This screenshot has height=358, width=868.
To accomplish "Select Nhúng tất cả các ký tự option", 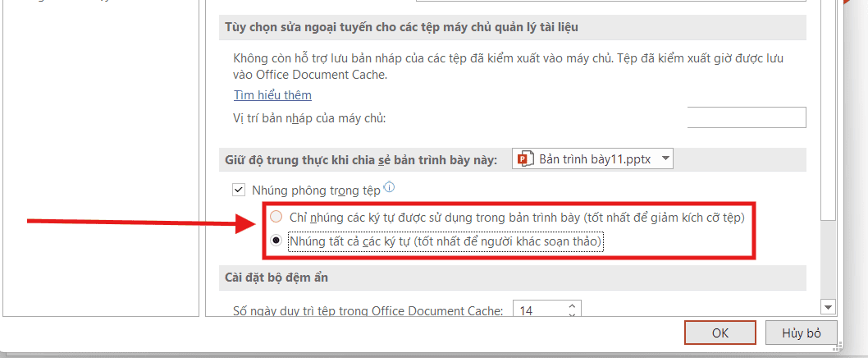I will tap(276, 241).
